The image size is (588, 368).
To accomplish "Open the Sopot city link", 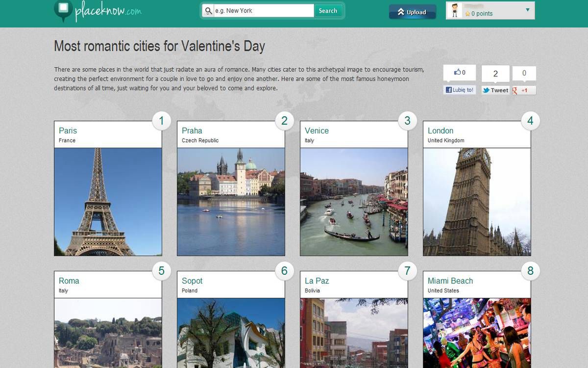I will [192, 281].
